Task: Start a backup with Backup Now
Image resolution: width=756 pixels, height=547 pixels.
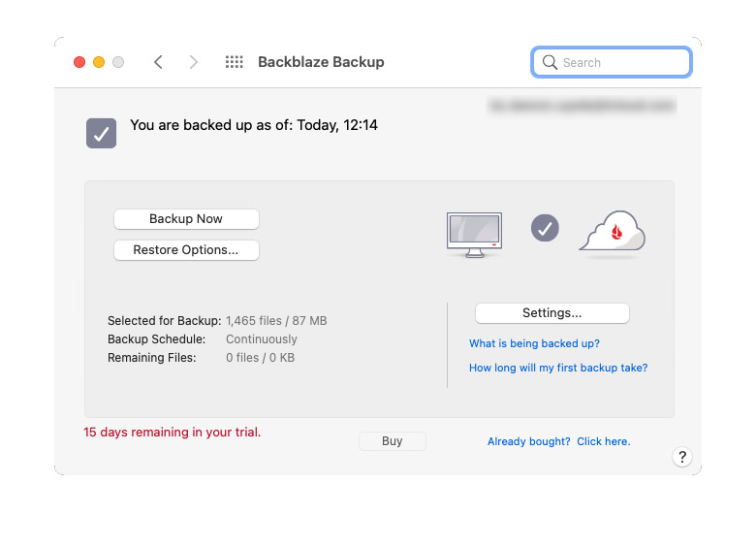Action: 186,219
